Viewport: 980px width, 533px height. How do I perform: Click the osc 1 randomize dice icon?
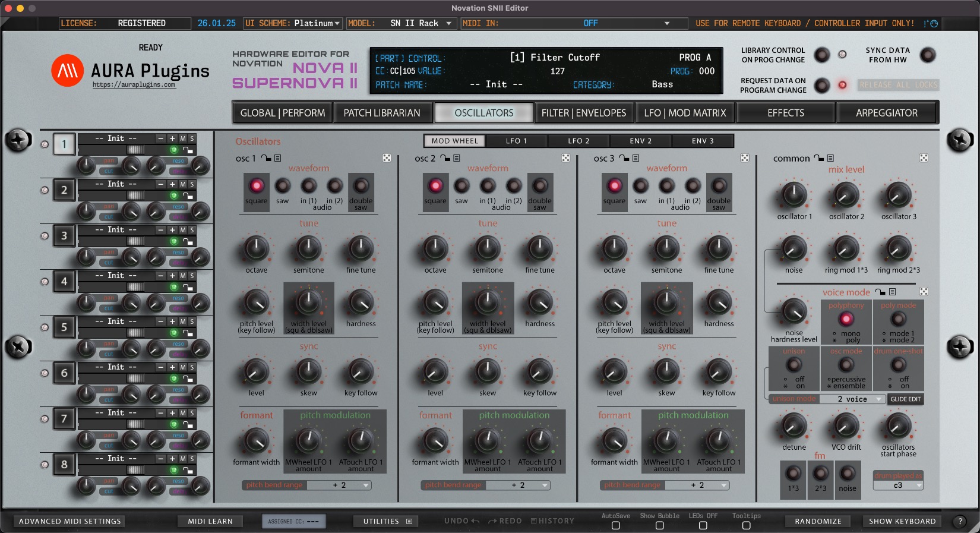tap(387, 158)
